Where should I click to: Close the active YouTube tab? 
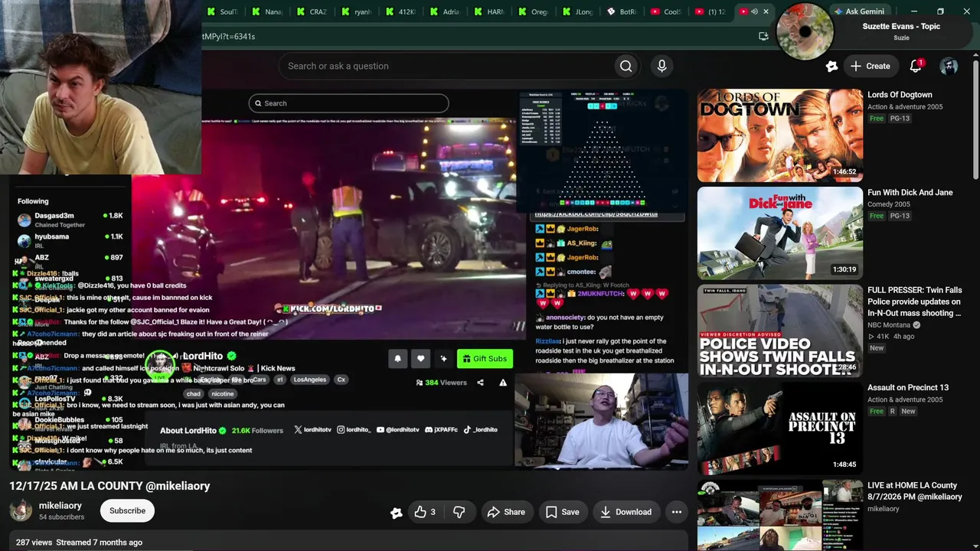coord(766,11)
